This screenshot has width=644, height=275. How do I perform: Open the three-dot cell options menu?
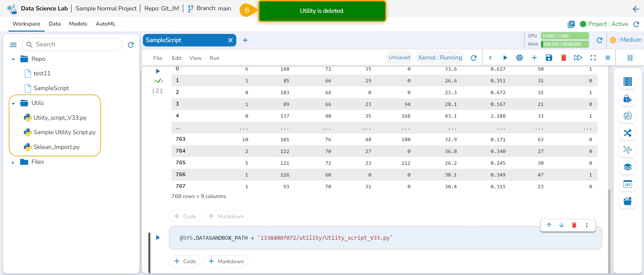click(x=587, y=225)
